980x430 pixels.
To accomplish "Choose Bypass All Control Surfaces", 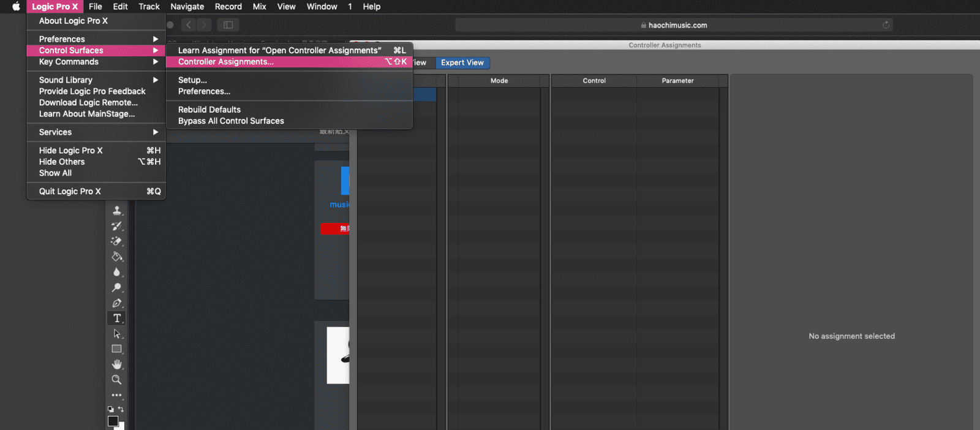I will (x=290, y=121).
